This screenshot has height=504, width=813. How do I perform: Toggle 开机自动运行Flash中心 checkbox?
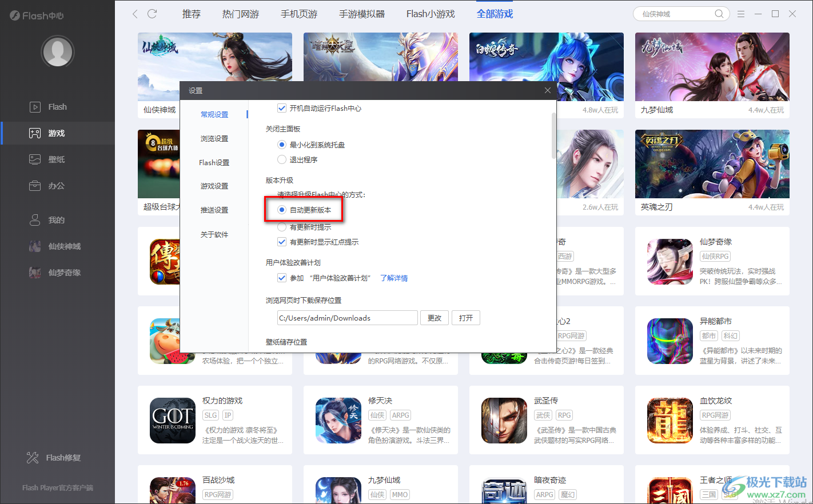(281, 108)
